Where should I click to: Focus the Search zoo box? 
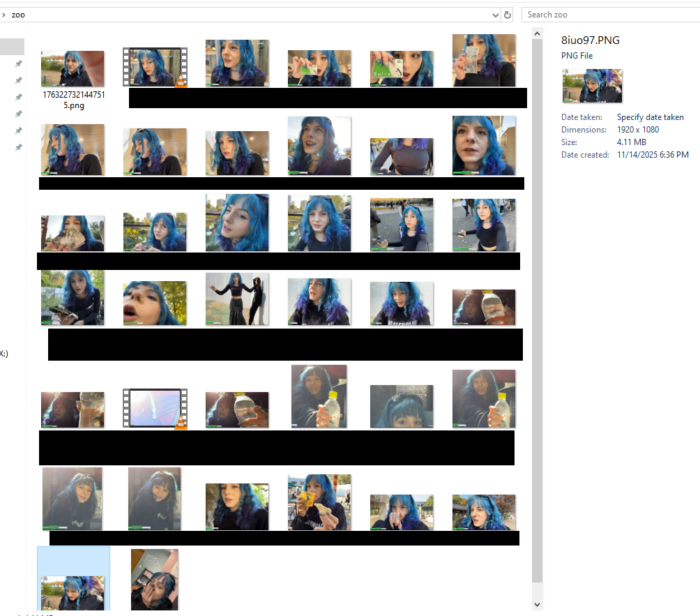tap(611, 15)
